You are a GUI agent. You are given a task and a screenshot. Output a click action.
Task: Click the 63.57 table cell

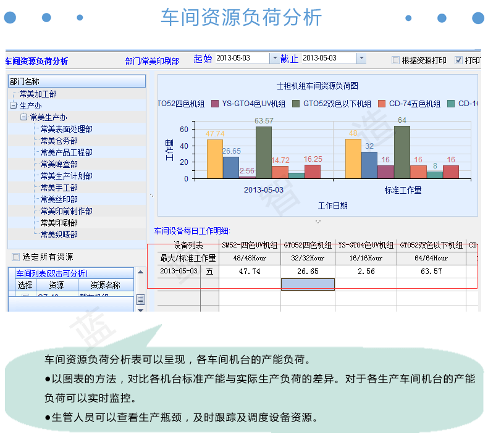pos(431,272)
